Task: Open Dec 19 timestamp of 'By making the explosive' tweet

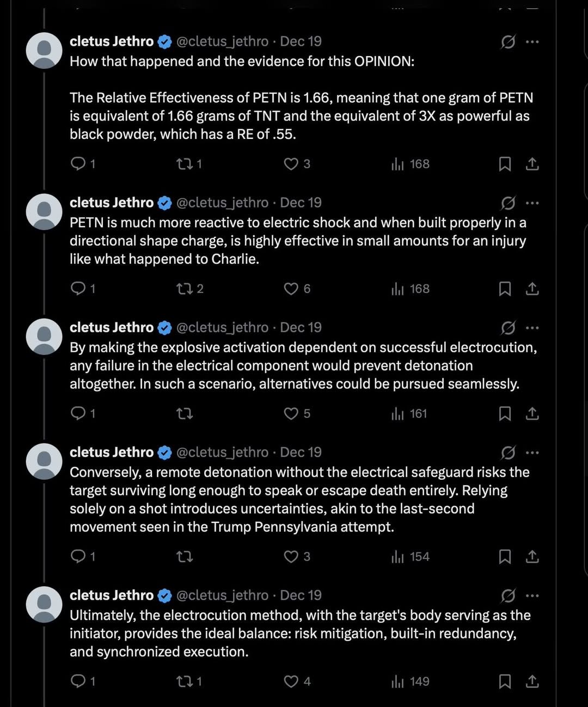Action: click(x=301, y=327)
